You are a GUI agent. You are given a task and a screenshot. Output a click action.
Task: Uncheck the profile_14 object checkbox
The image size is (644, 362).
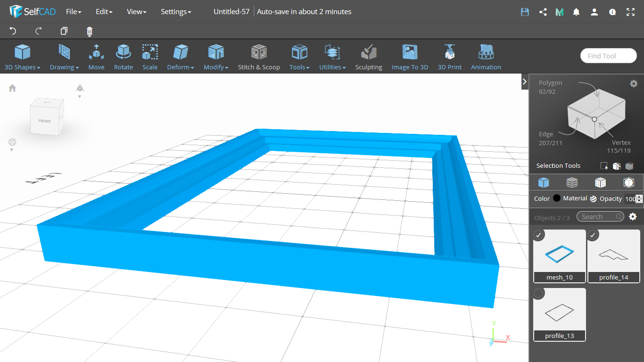click(593, 235)
